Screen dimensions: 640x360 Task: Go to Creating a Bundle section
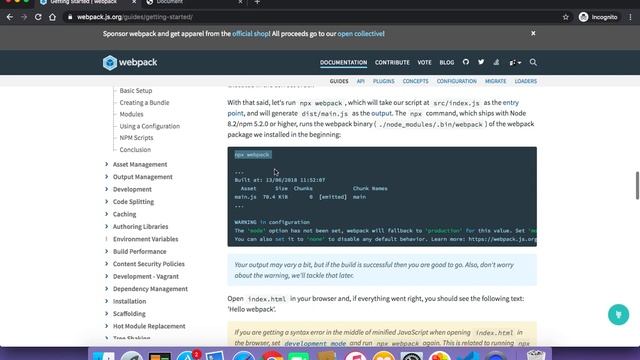pyautogui.click(x=144, y=102)
